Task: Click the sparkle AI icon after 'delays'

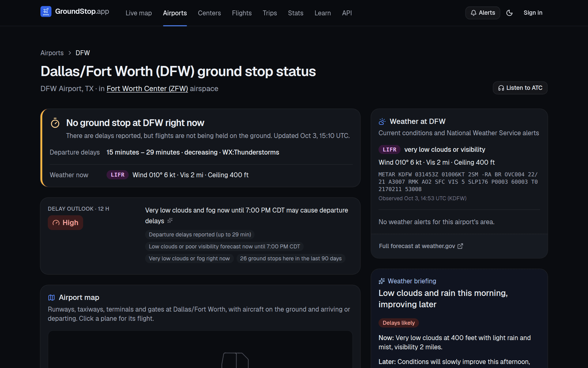Action: pyautogui.click(x=170, y=220)
